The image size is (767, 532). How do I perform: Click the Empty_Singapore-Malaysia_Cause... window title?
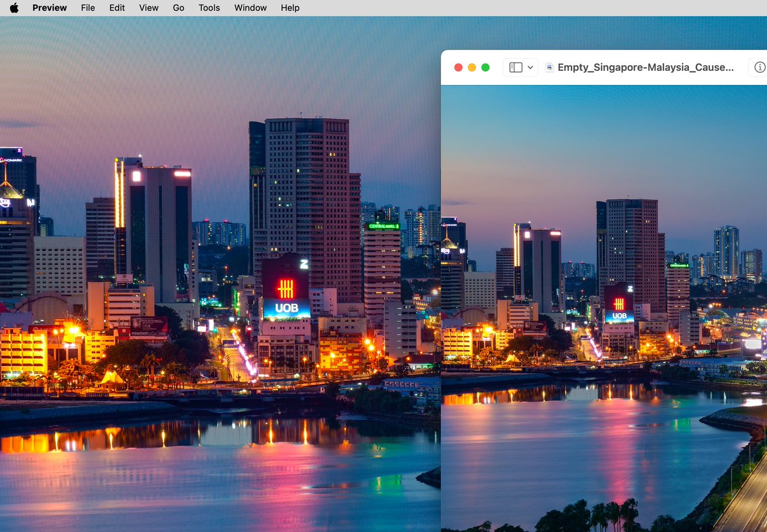(646, 67)
